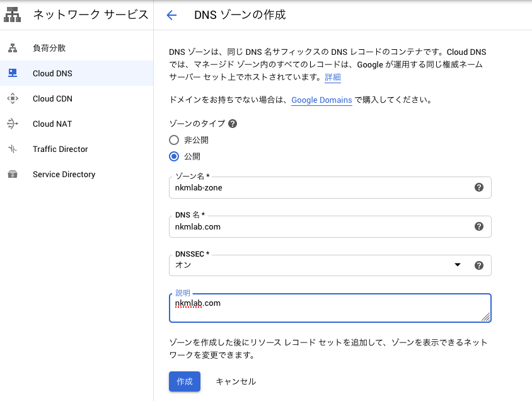Click the Cloud DNS sidebar icon
This screenshot has width=532, height=401.
point(13,73)
